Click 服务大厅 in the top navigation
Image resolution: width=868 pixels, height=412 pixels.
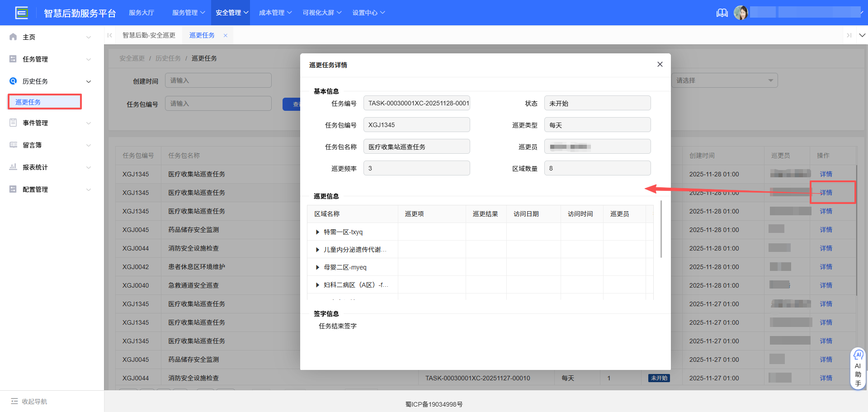142,13
